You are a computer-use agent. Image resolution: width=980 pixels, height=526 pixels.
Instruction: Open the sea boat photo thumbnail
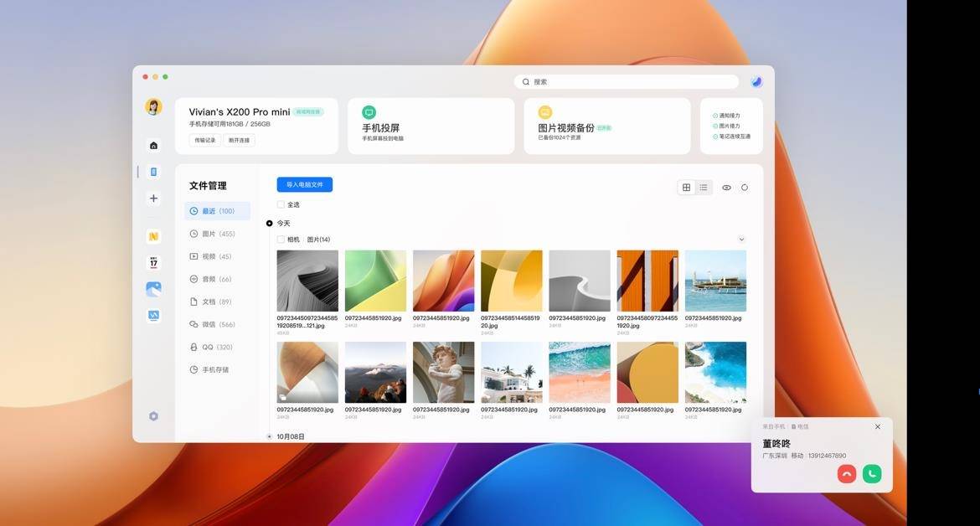pos(715,281)
